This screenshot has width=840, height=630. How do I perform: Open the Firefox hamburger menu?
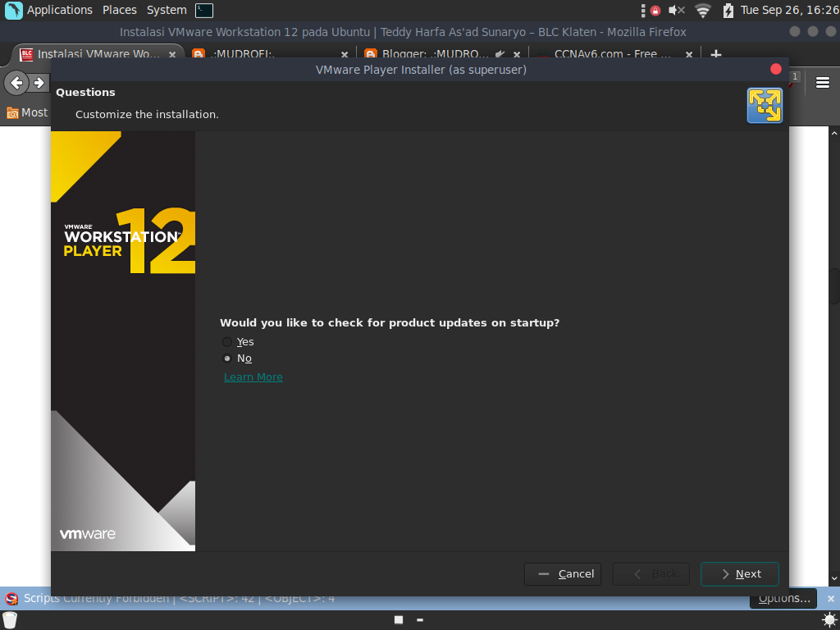[x=822, y=83]
